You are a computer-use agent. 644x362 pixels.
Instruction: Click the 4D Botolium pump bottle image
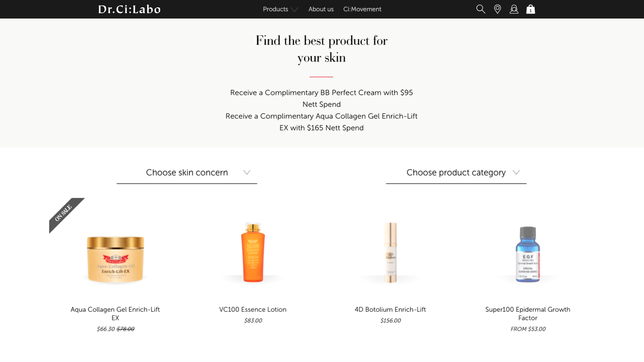(390, 252)
